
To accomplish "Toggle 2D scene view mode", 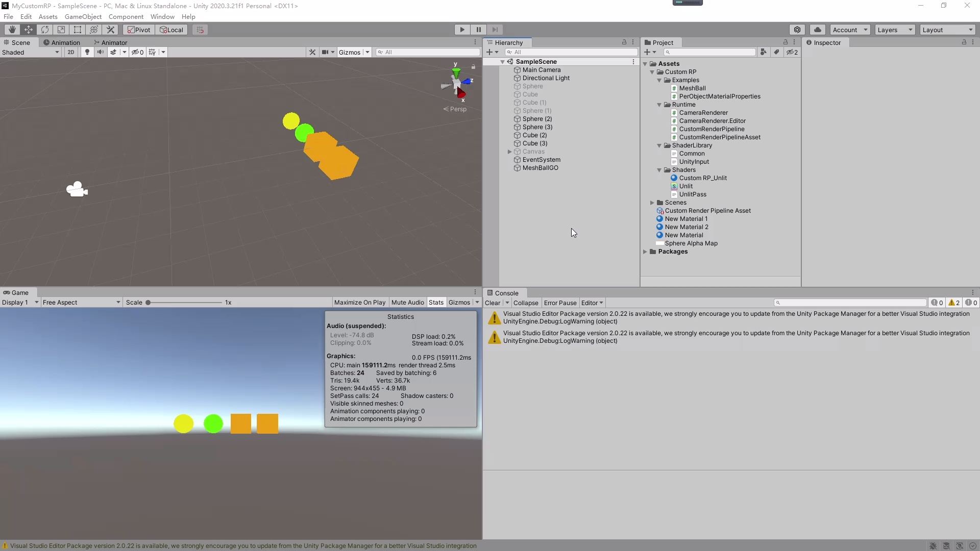I will [71, 52].
